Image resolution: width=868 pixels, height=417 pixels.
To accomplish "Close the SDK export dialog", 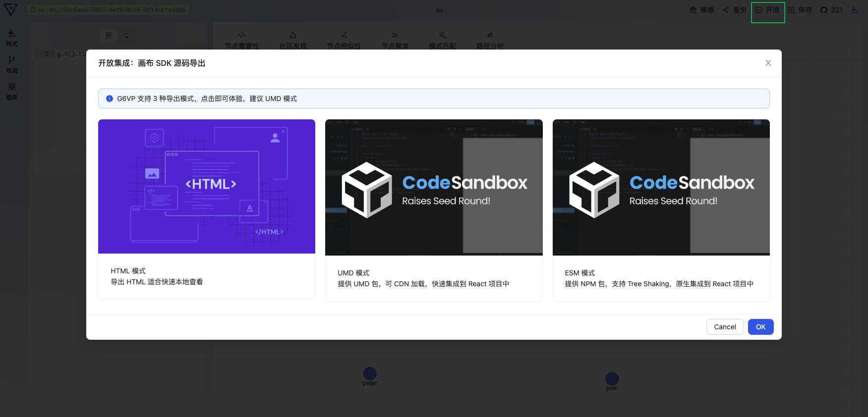I will pos(768,63).
